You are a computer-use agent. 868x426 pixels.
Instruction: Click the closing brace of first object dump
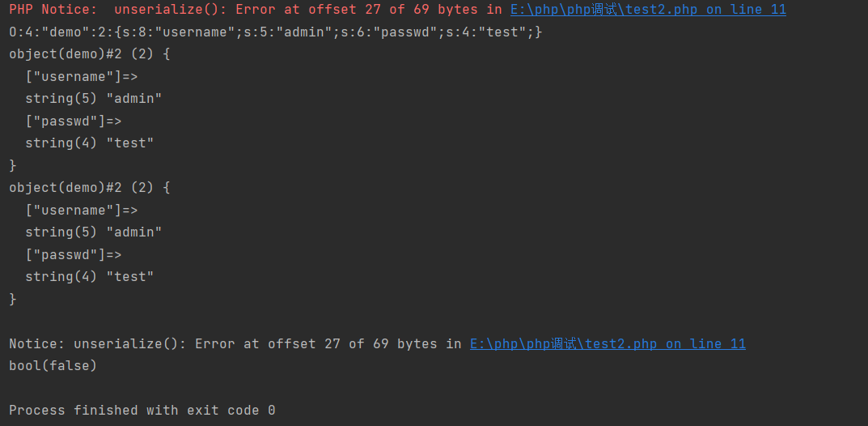click(13, 165)
